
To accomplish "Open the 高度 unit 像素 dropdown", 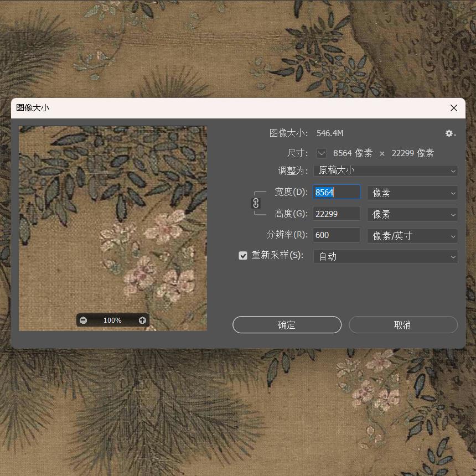I will (412, 214).
